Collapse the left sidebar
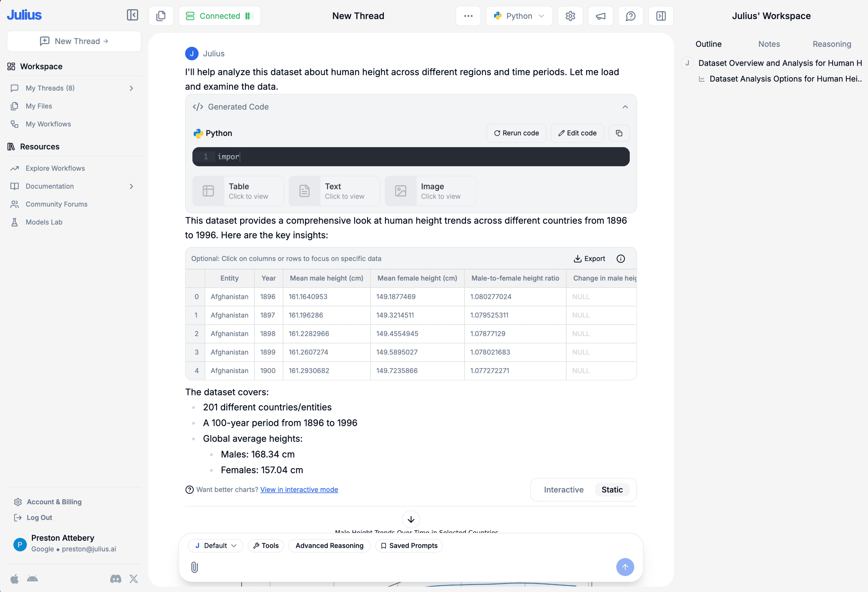The image size is (868, 592). point(133,16)
